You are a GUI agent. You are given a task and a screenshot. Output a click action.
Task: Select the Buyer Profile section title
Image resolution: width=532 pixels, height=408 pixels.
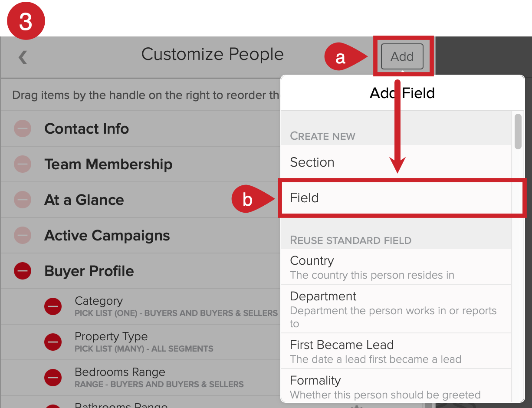tap(89, 271)
